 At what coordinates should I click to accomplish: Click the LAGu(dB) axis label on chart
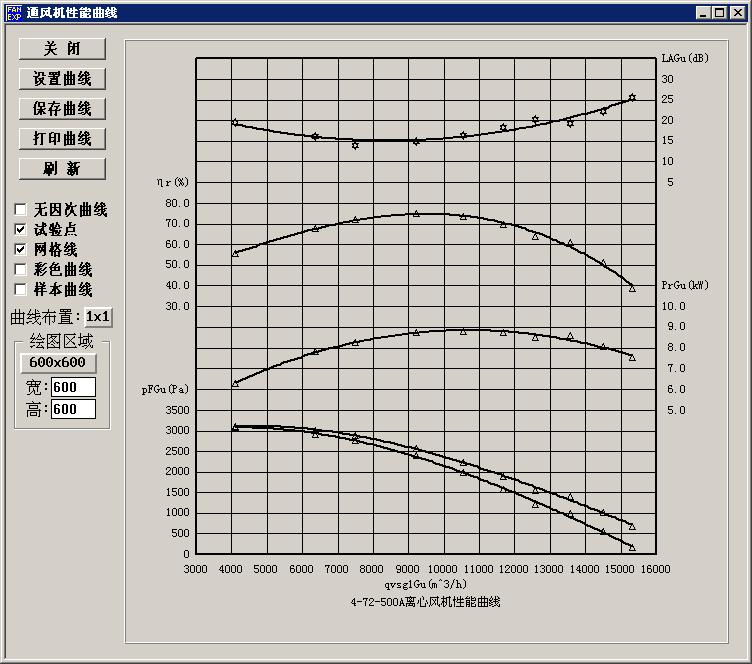click(x=685, y=59)
